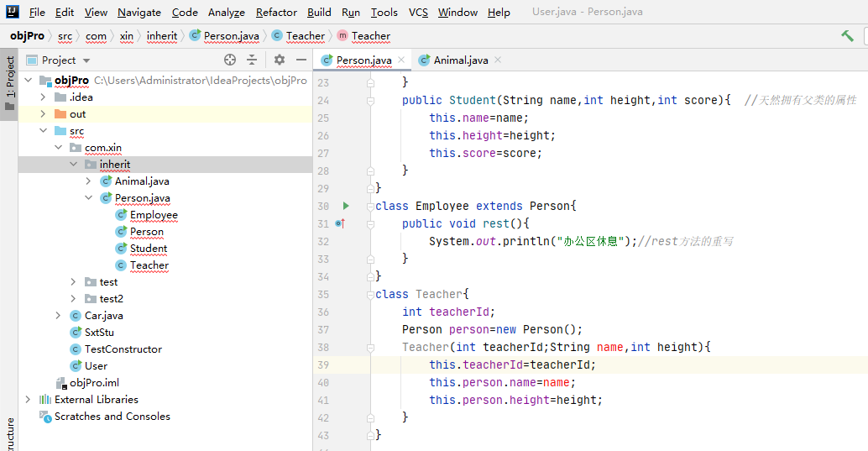
Task: Click the inherit breadcrumb segment
Action: [162, 36]
